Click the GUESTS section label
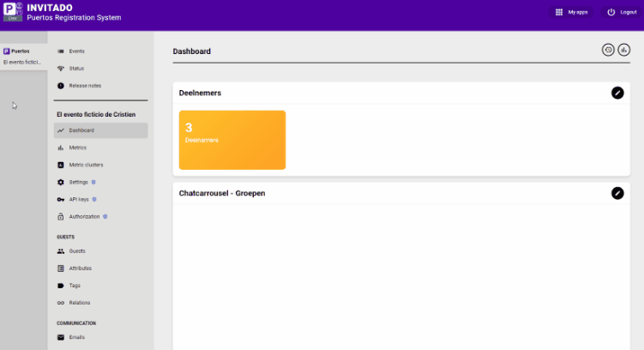Screen dimensions: 644x350 click(66, 237)
